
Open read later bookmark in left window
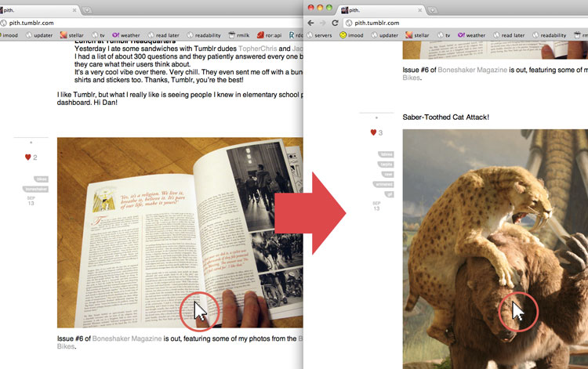pos(164,35)
